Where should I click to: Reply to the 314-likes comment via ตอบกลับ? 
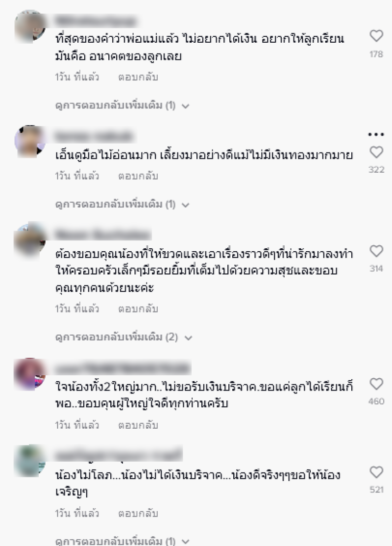[x=138, y=309]
